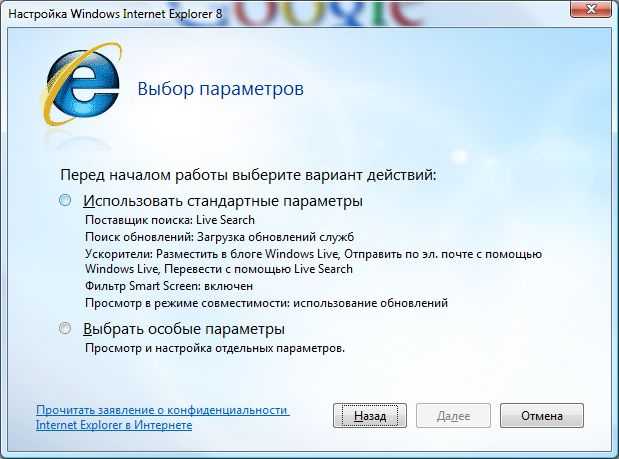Click the Internet Explorer logo icon

click(82, 84)
